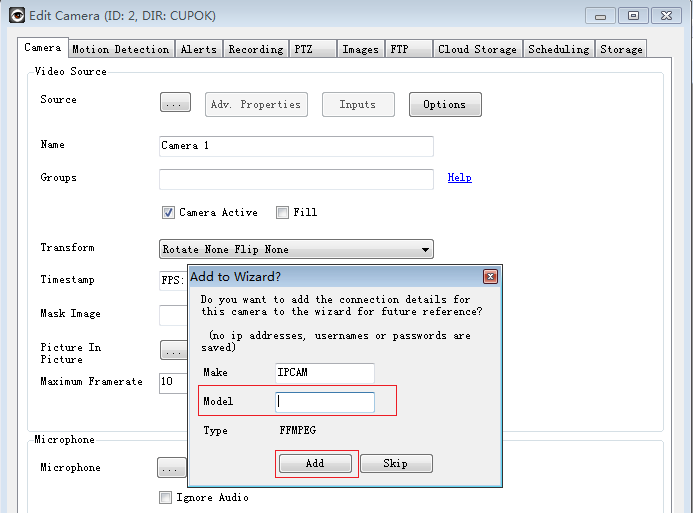693x513 pixels.
Task: Check the Ignore Audio option
Action: tap(166, 497)
